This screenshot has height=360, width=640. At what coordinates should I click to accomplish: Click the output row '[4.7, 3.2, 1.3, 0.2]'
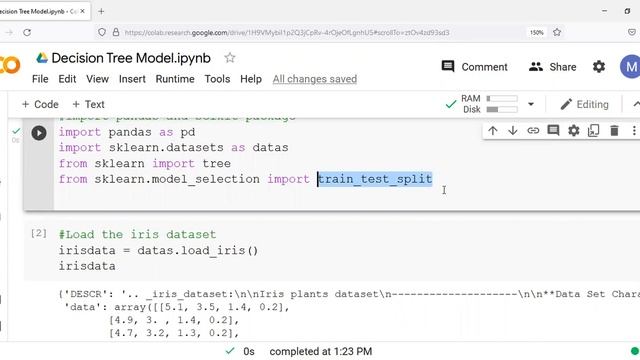[x=173, y=333]
